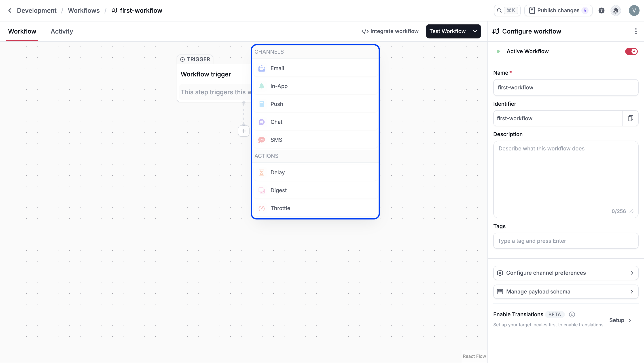The width and height of the screenshot is (644, 363).
Task: Click the Enable Translations info icon
Action: click(x=572, y=314)
